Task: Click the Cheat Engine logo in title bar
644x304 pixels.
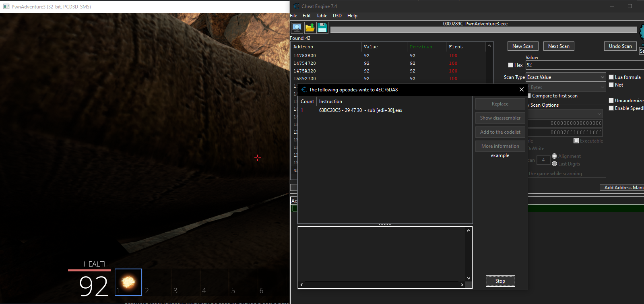Action: click(x=297, y=6)
